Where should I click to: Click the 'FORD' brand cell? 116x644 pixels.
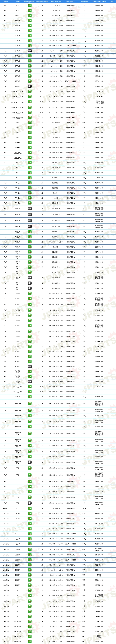(x=5, y=509)
